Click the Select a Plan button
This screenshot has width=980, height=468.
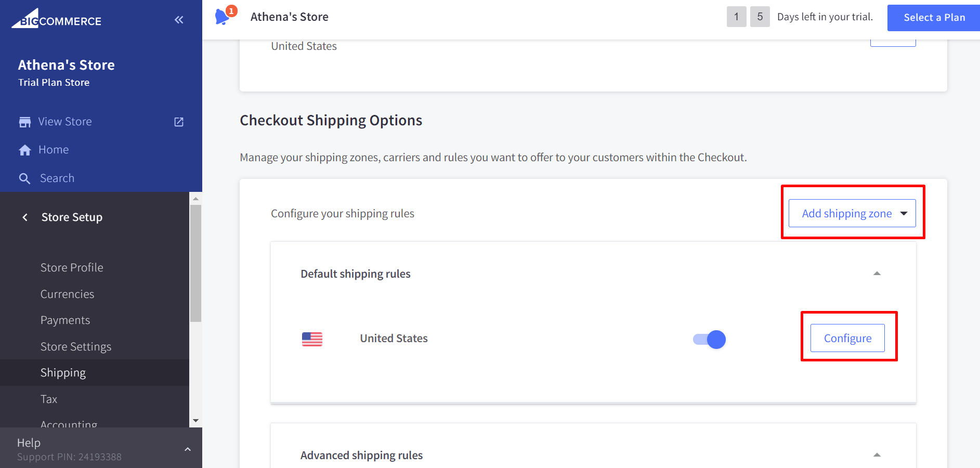point(934,18)
